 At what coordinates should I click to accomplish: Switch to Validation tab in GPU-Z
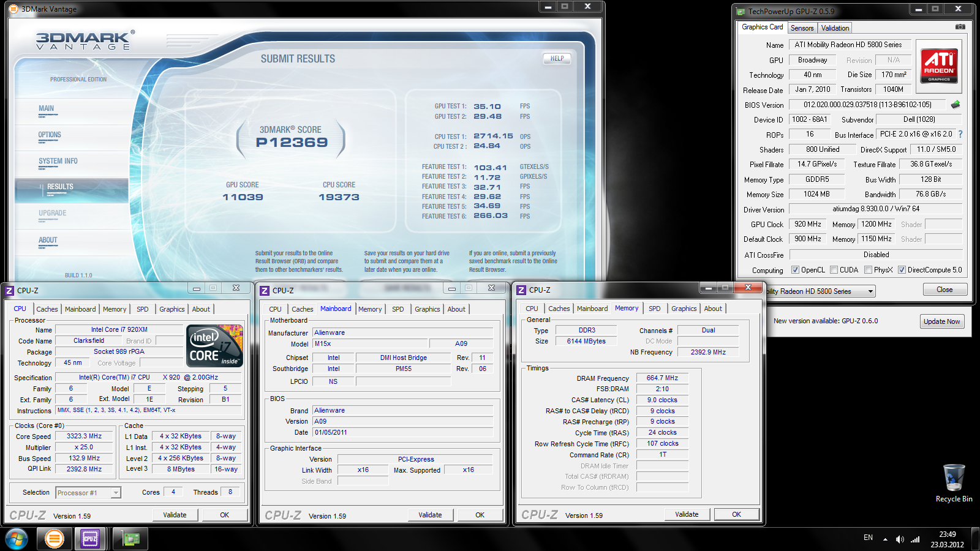[x=835, y=28]
